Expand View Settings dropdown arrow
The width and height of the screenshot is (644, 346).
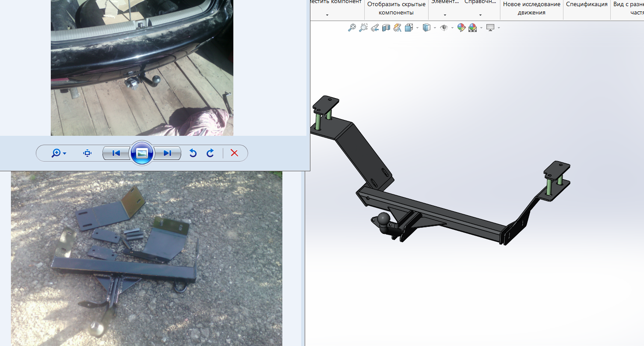tap(499, 28)
